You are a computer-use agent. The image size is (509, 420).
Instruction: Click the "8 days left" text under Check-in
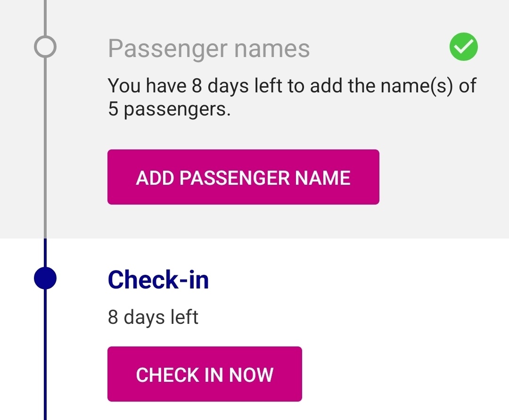pyautogui.click(x=153, y=317)
